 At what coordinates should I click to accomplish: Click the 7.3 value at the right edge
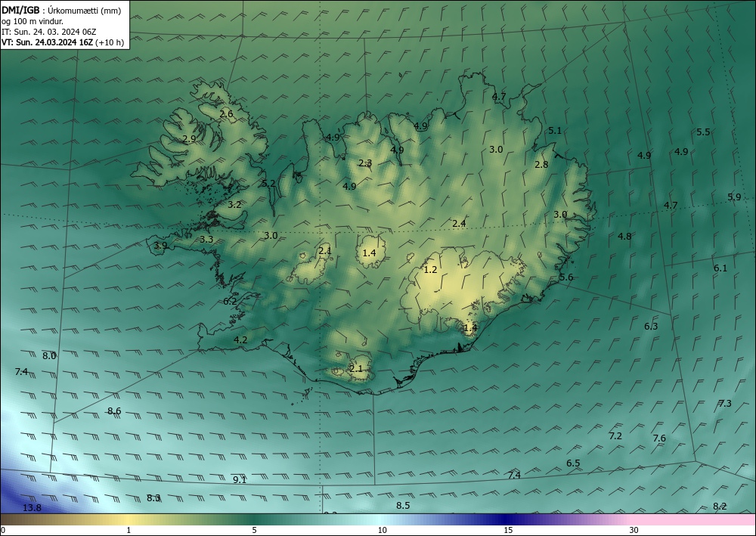click(x=725, y=404)
